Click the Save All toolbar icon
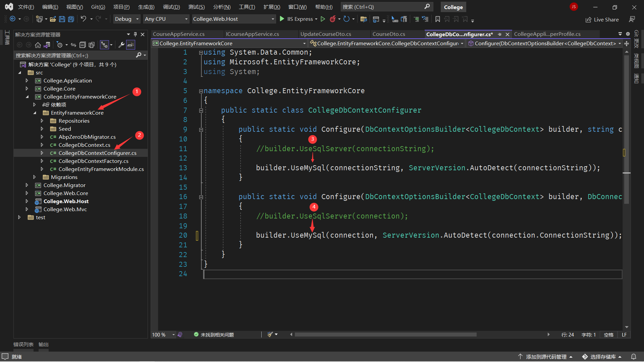 [x=71, y=19]
